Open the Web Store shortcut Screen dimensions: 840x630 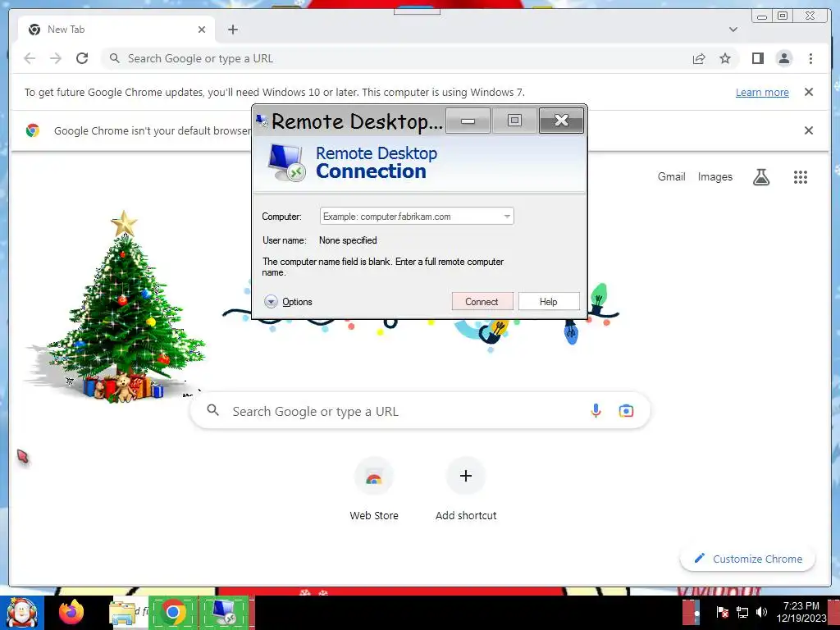point(374,489)
